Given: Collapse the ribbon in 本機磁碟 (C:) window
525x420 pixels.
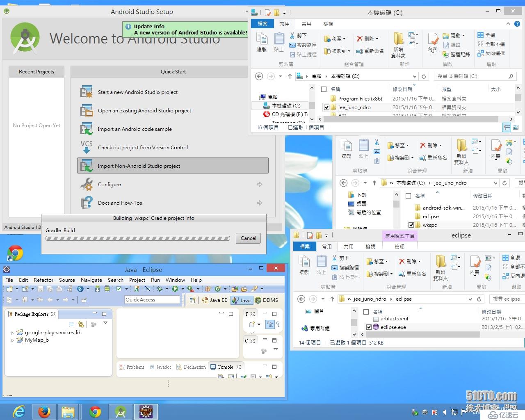Looking at the screenshot, I should pyautogui.click(x=508, y=24).
